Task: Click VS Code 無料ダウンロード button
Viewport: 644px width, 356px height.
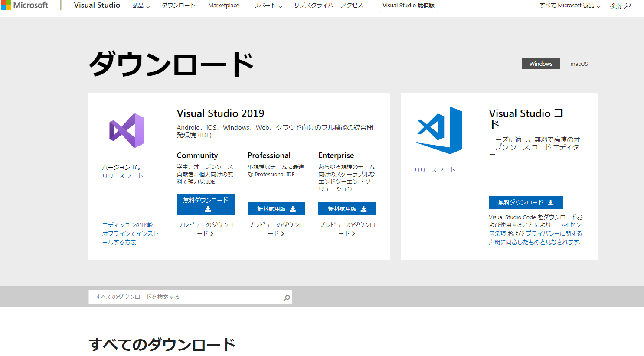Action: (x=526, y=202)
